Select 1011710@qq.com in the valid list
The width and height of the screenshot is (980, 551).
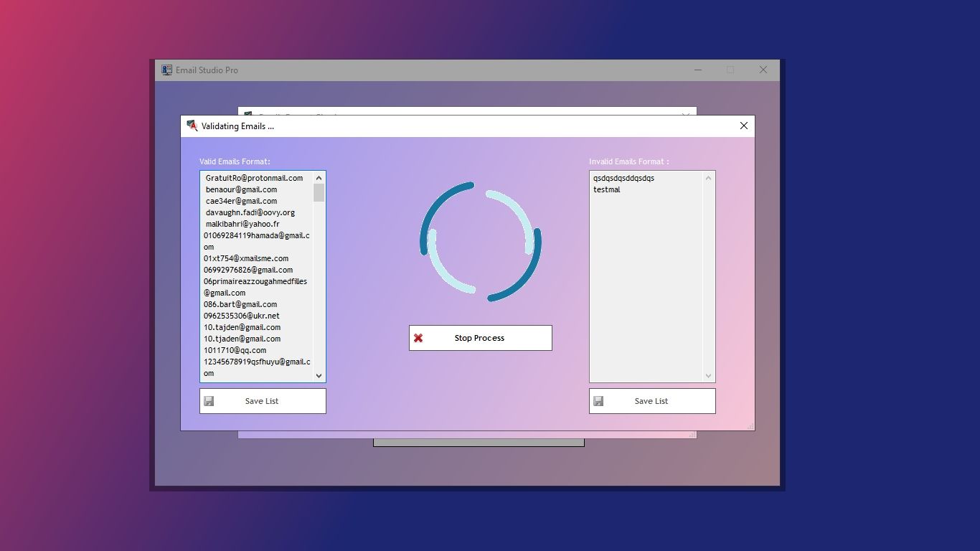click(235, 350)
